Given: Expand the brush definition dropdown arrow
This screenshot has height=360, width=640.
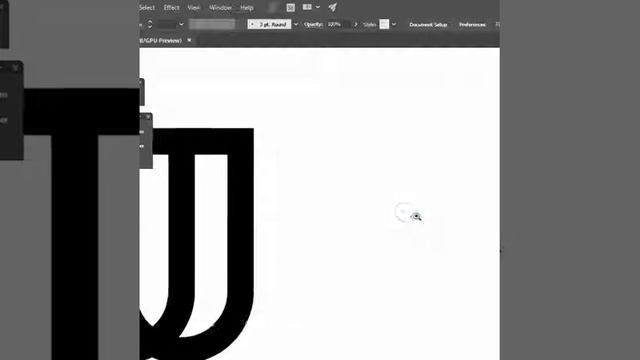Looking at the screenshot, I should tap(296, 24).
